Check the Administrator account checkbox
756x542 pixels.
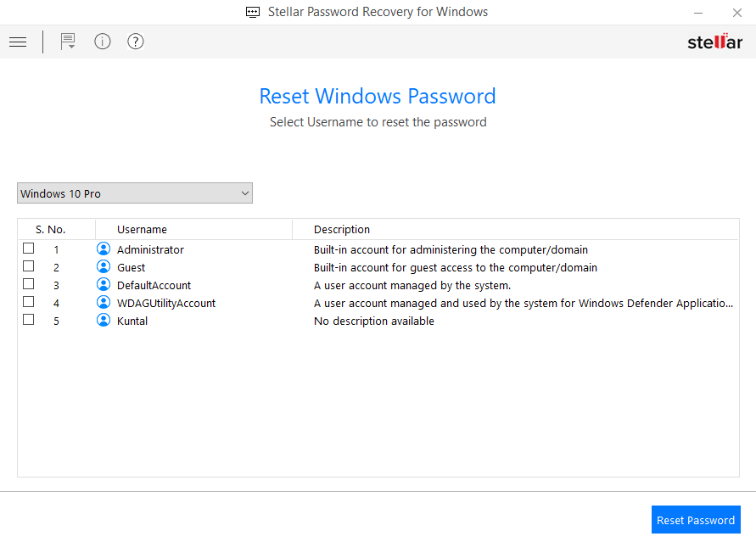(x=29, y=249)
